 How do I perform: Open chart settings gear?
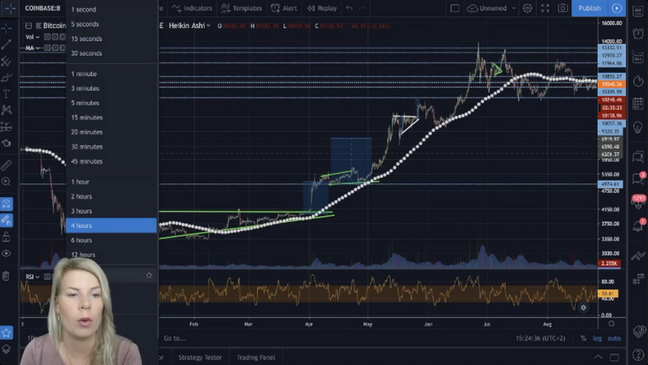point(527,8)
